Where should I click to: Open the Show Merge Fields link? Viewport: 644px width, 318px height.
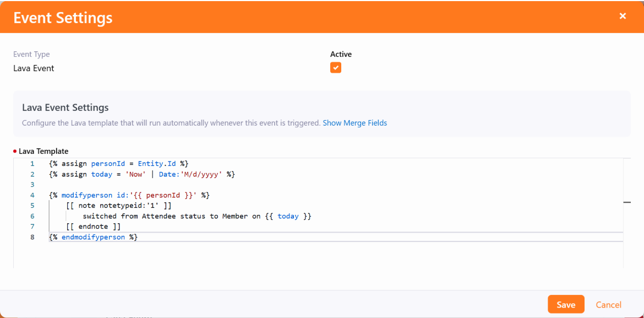(354, 123)
